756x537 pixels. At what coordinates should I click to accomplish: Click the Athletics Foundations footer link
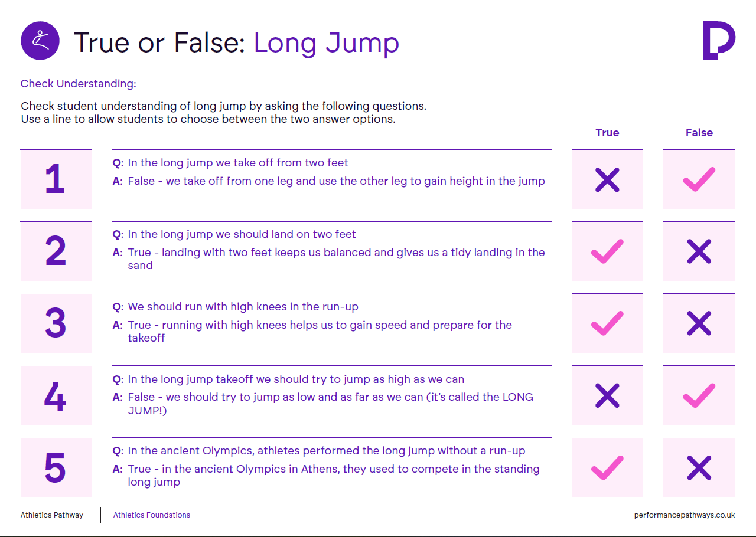[x=152, y=515]
